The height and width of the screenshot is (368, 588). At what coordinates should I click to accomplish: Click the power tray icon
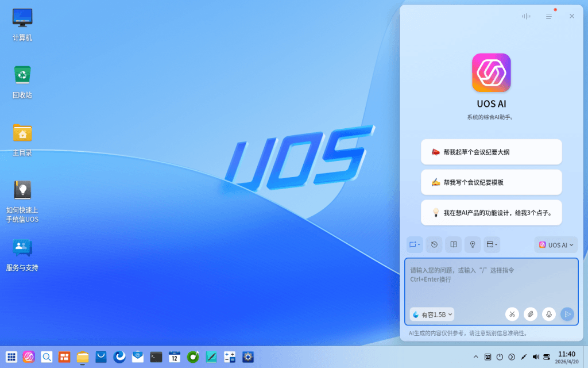[x=500, y=356]
